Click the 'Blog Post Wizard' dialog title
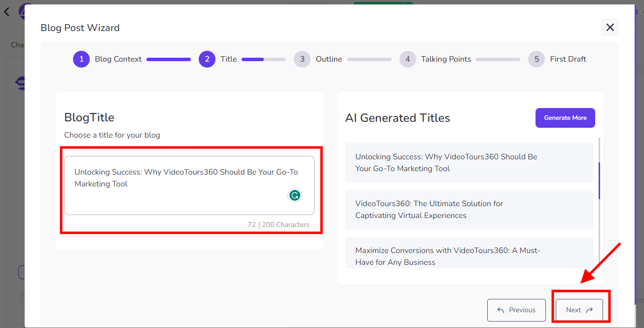Viewport: 644px width, 328px height. (80, 28)
